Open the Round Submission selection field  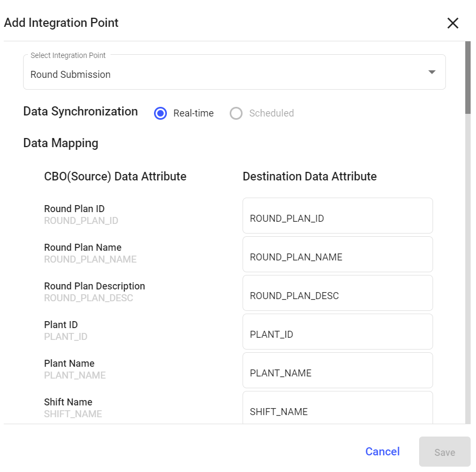point(225,74)
